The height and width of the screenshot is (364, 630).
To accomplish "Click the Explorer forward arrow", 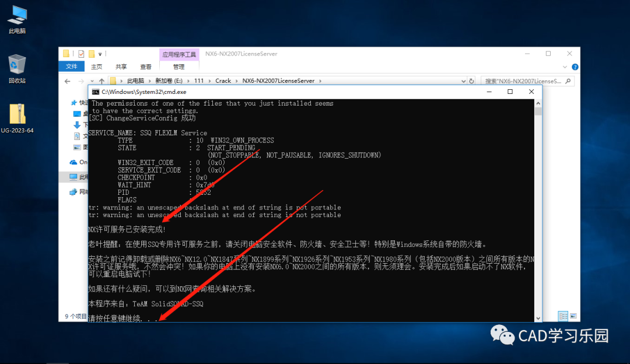I will [81, 81].
